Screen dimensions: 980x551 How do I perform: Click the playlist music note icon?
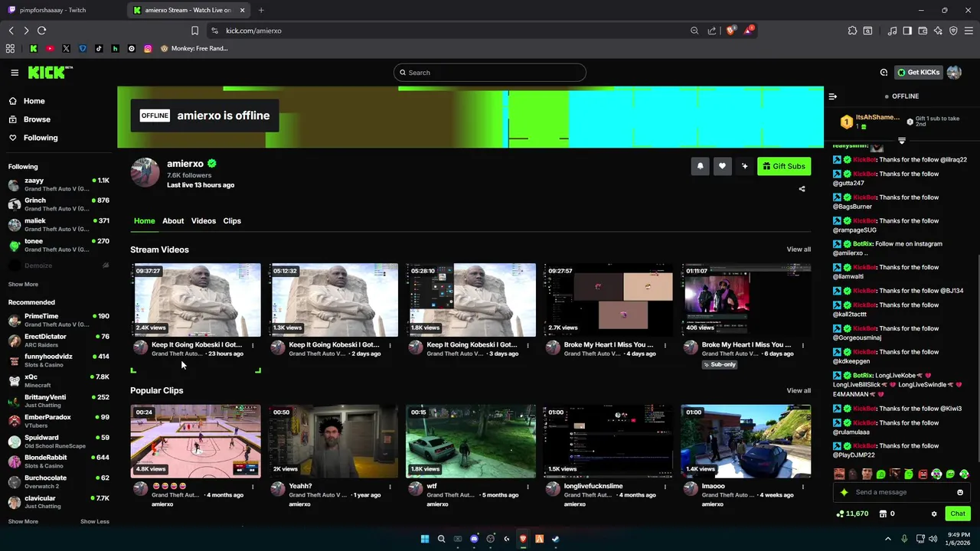[892, 31]
